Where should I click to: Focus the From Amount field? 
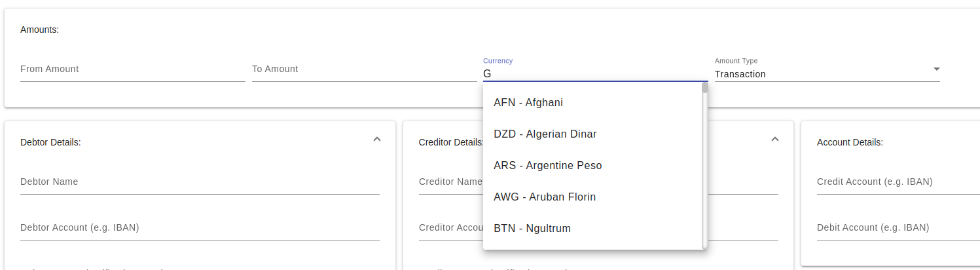pyautogui.click(x=132, y=69)
